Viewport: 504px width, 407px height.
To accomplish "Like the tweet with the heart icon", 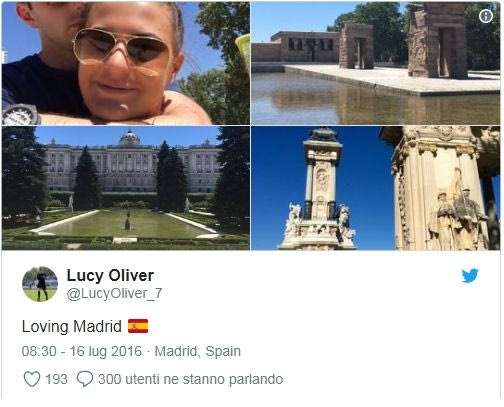I will [32, 379].
